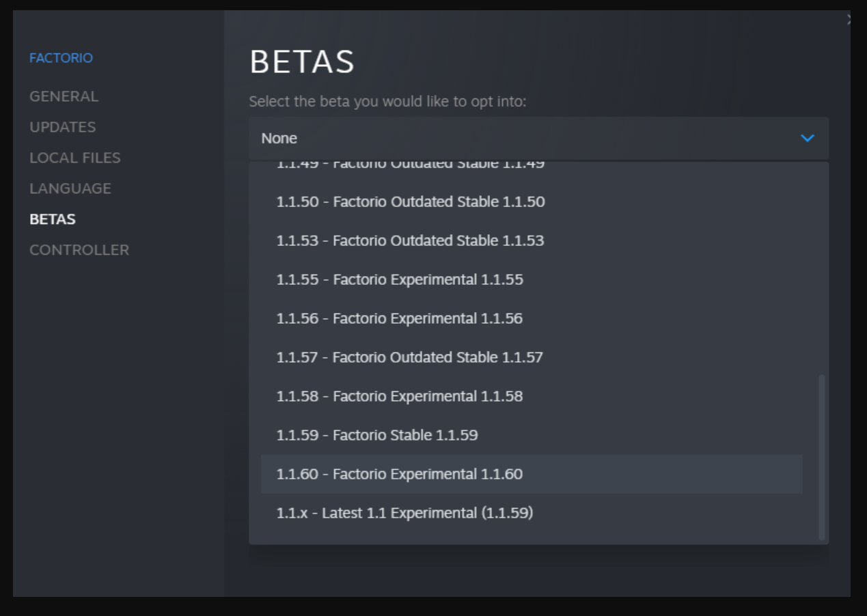Open the General settings tab
Image resolution: width=867 pixels, height=616 pixels.
coord(64,96)
